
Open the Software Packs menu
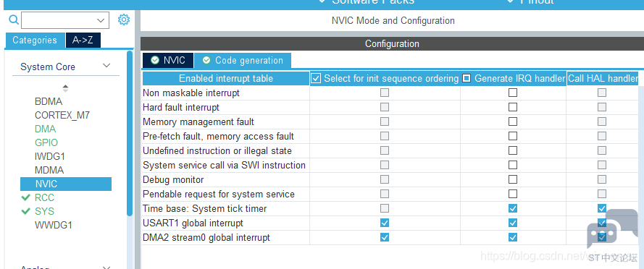pyautogui.click(x=367, y=2)
